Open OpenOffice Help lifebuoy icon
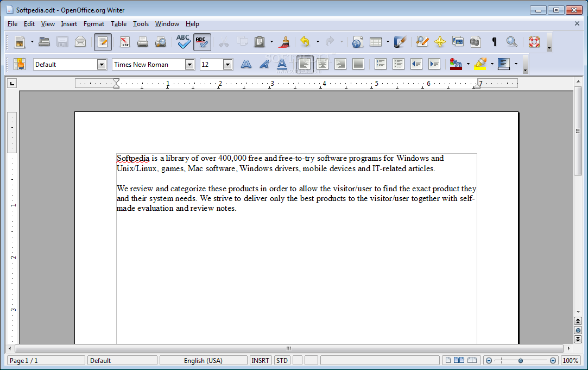 point(534,42)
